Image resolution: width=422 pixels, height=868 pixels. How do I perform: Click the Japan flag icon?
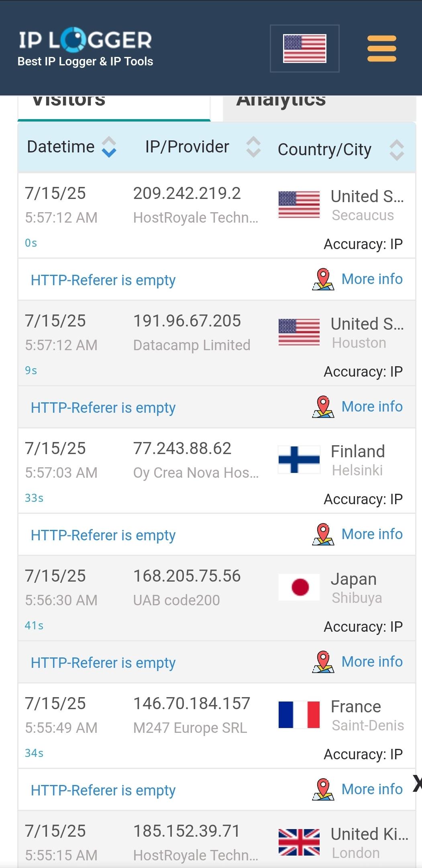click(x=299, y=587)
